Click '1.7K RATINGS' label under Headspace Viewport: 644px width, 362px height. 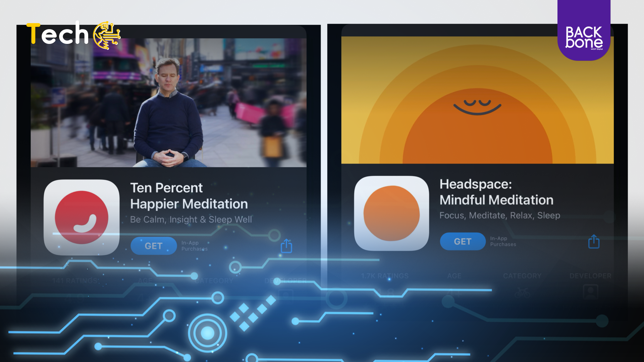[x=385, y=276]
